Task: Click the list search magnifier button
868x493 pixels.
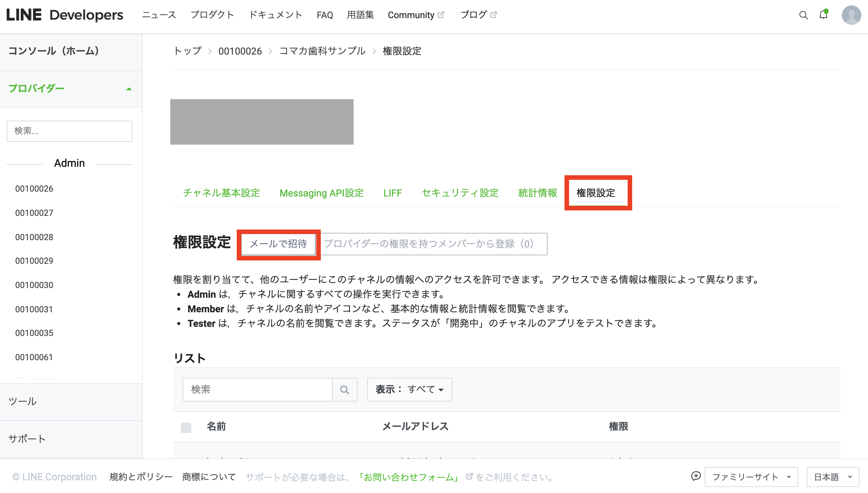Action: 344,390
